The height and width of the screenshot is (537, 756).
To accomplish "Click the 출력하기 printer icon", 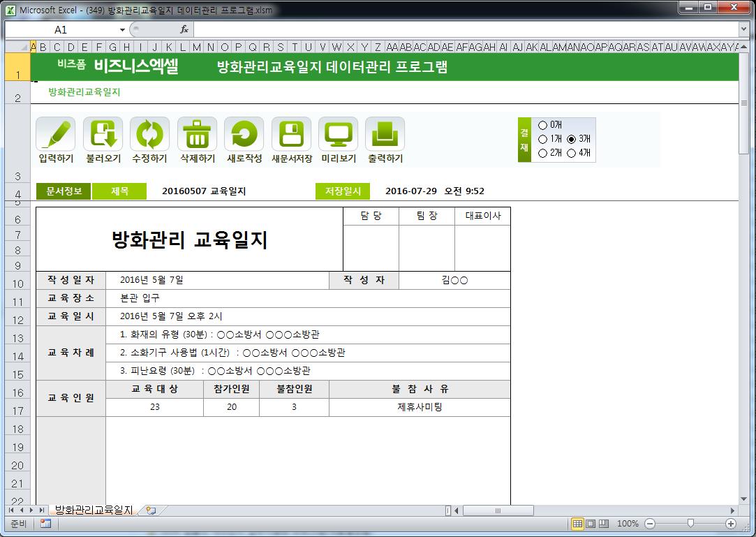I will click(x=385, y=134).
